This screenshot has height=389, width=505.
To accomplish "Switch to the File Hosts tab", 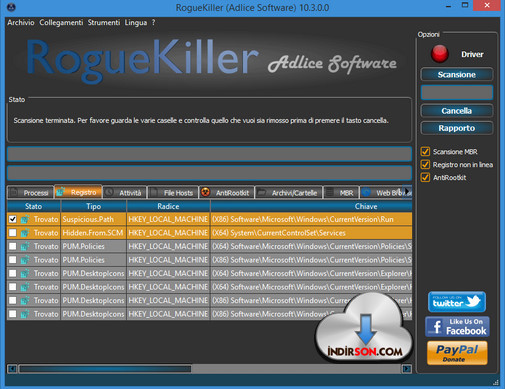I will (172, 193).
